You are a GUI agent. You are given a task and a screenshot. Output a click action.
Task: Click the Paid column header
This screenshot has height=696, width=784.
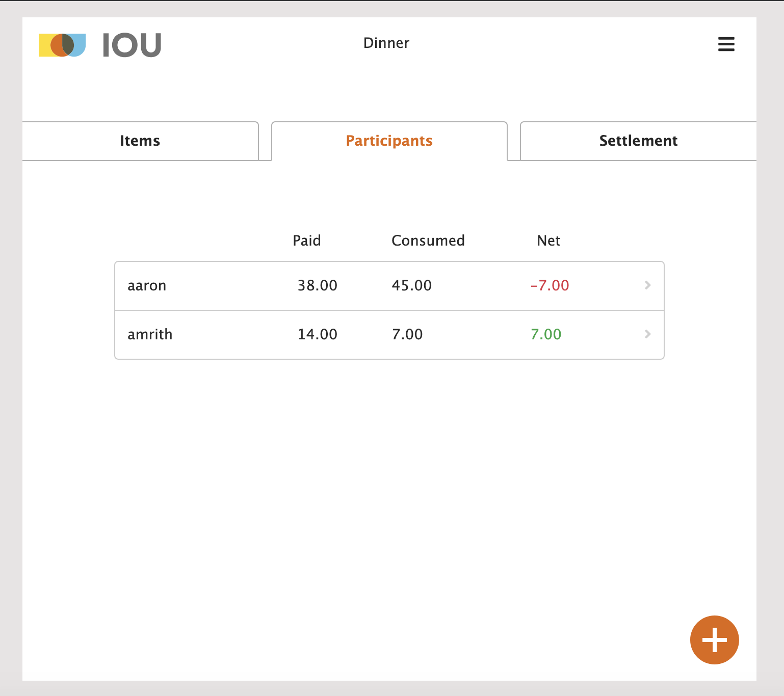(307, 240)
